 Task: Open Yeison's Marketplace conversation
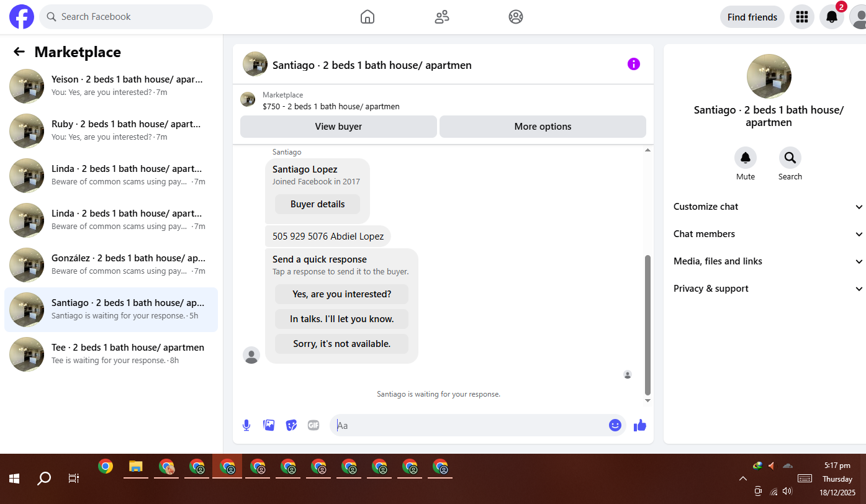point(111,86)
